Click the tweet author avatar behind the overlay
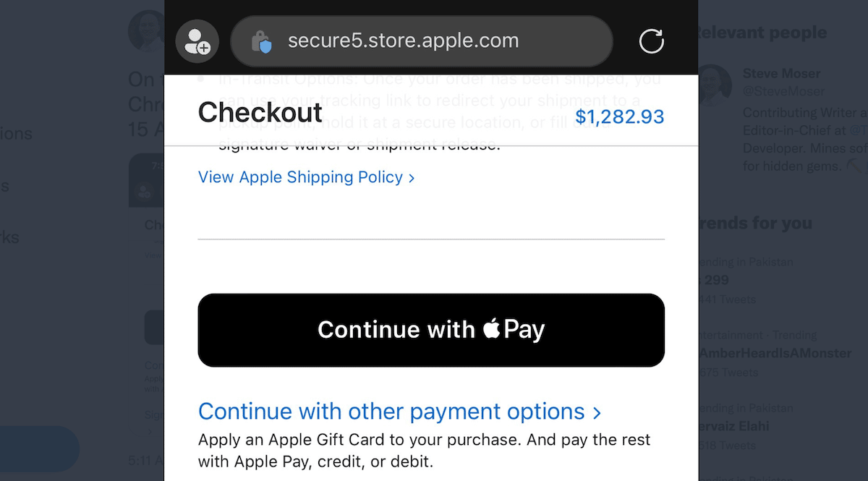This screenshot has width=868, height=481. point(147,30)
